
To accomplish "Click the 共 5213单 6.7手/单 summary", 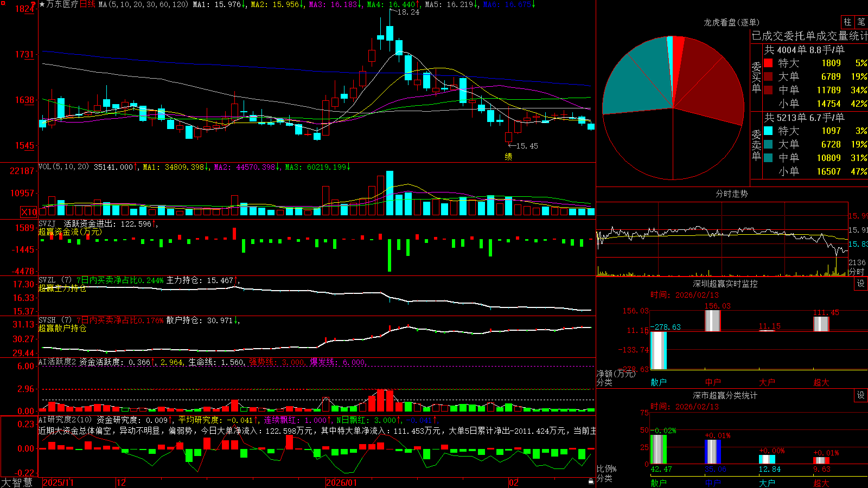I will [804, 117].
